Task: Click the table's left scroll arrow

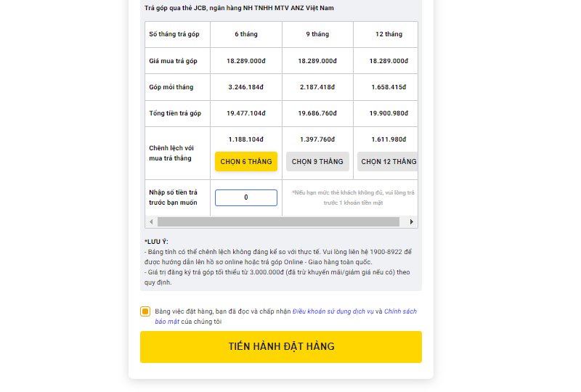Action: [x=151, y=221]
